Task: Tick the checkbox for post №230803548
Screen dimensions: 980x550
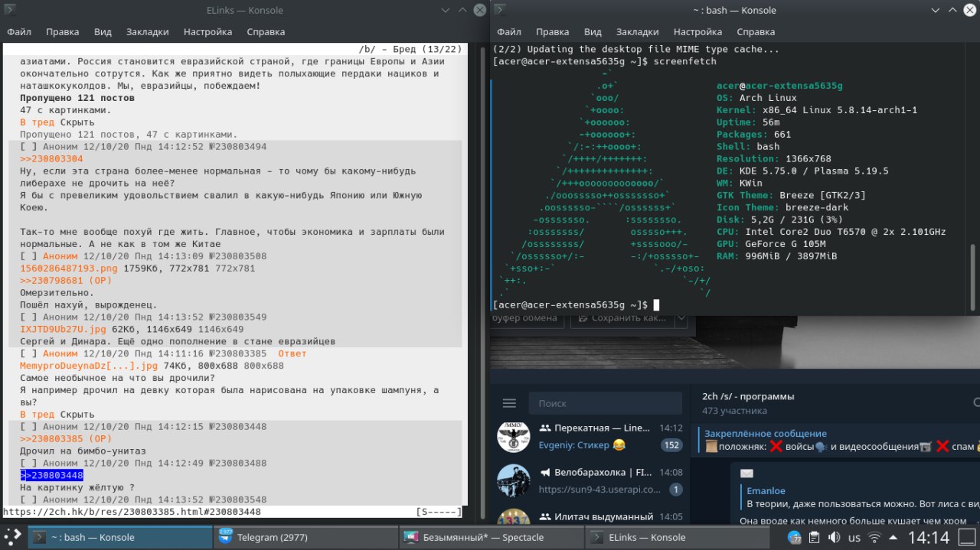Action: tap(28, 500)
